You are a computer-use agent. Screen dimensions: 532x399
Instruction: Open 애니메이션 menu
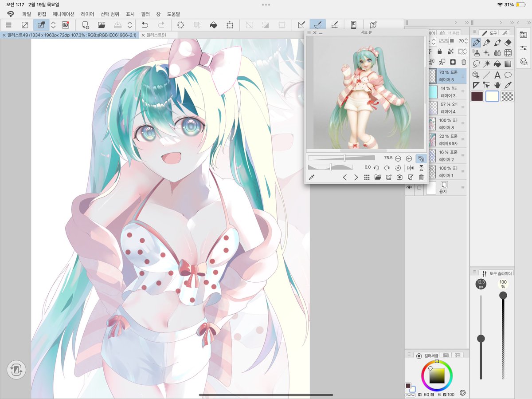(63, 14)
